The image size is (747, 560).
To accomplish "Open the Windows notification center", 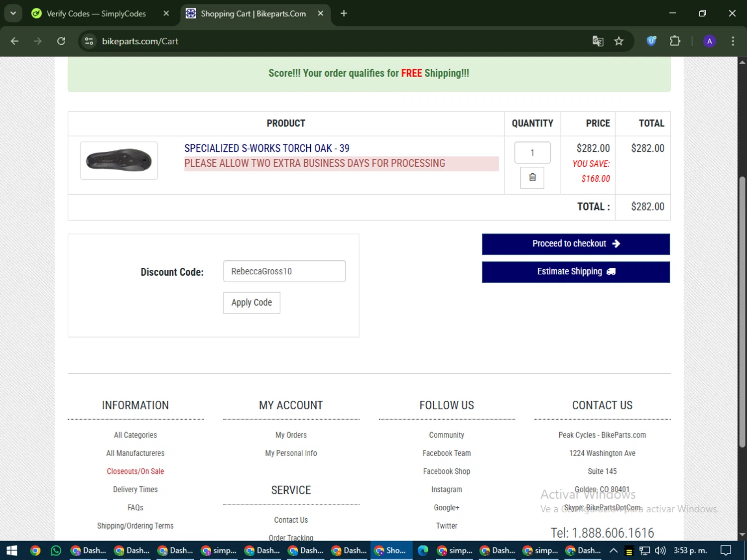I will 726,551.
